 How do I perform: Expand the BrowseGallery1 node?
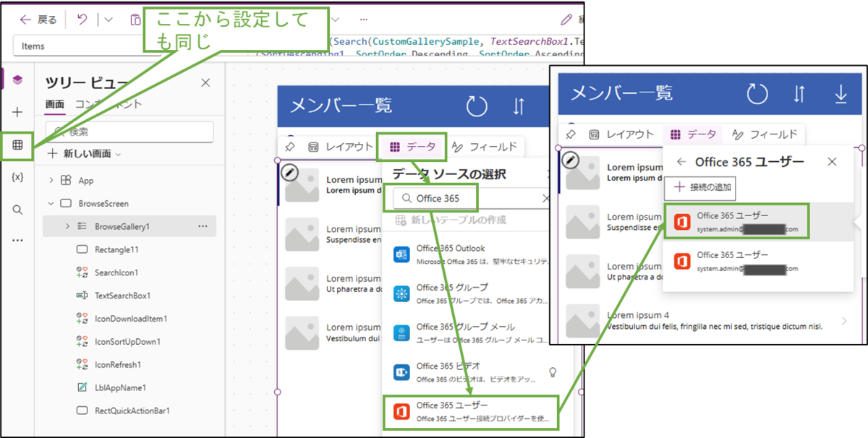pyautogui.click(x=67, y=226)
